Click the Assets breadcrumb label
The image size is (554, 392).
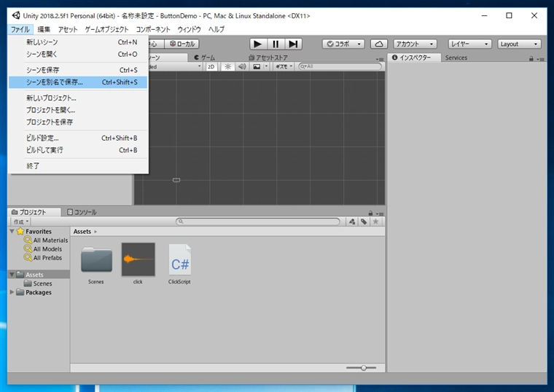tap(82, 232)
